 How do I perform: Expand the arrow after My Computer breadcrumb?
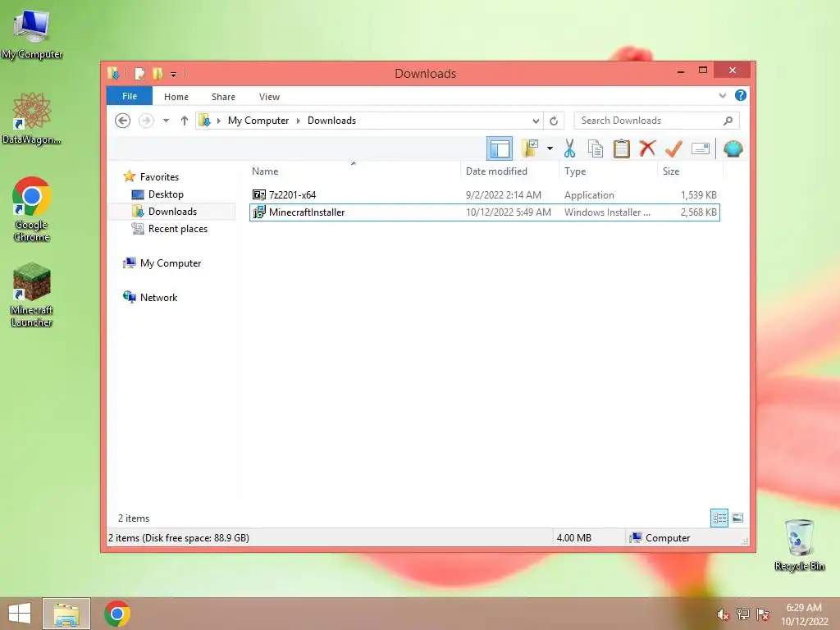pyautogui.click(x=299, y=121)
